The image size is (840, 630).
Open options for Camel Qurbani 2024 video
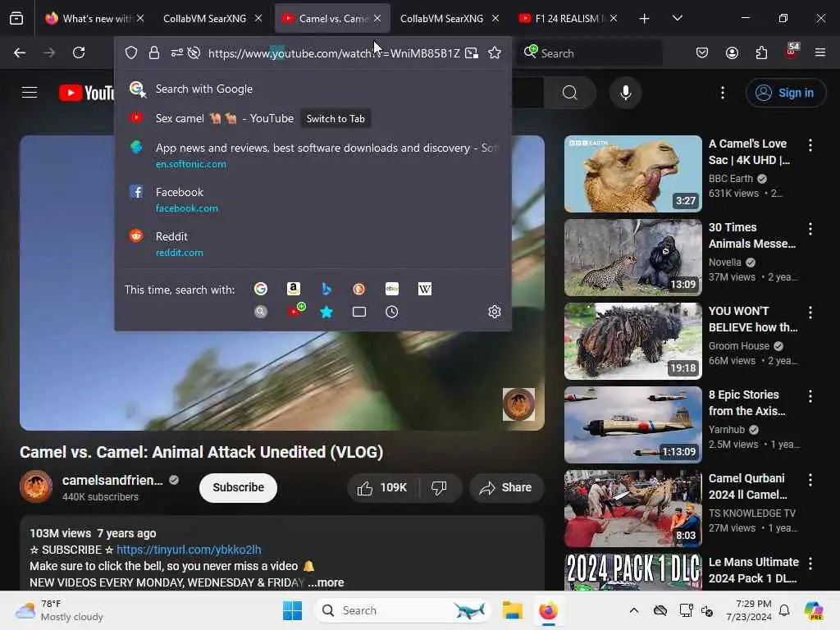(x=810, y=480)
